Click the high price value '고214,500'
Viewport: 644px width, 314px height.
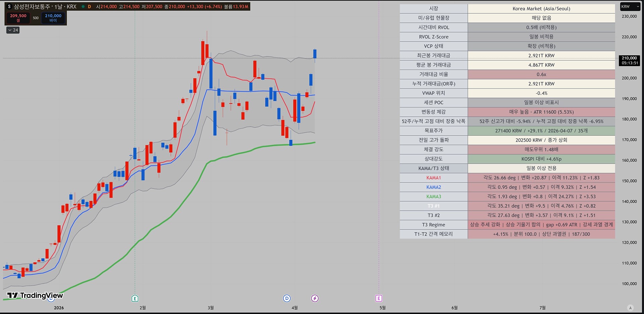pos(129,7)
